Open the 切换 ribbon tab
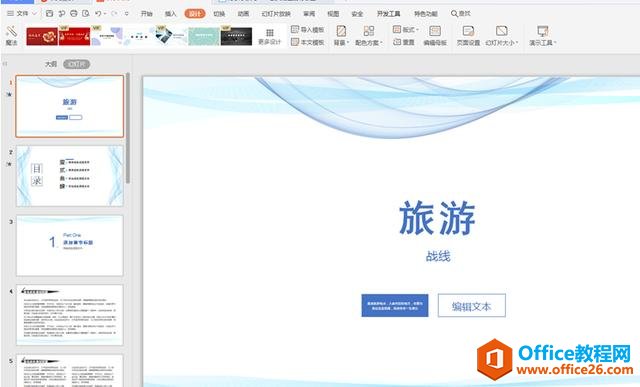This screenshot has width=640, height=387. [x=219, y=13]
